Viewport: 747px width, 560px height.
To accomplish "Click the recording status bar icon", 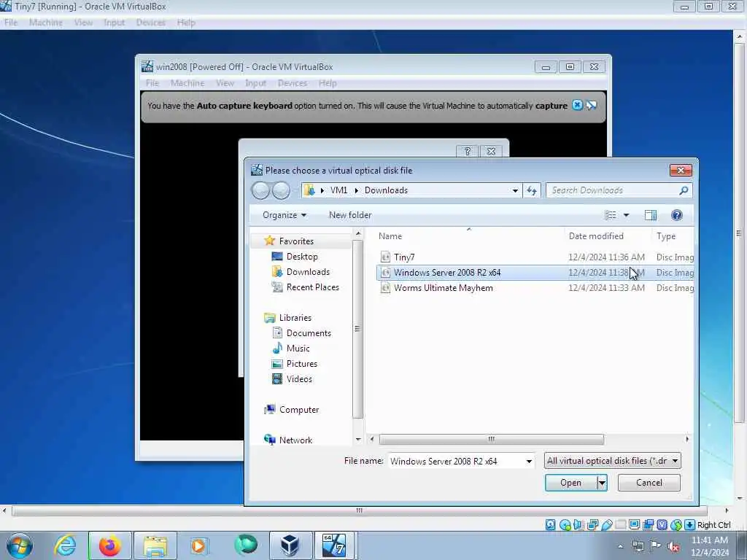I will coord(648,525).
